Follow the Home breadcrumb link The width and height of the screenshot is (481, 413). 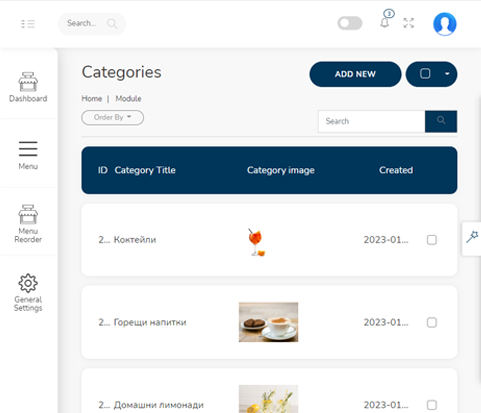click(92, 99)
